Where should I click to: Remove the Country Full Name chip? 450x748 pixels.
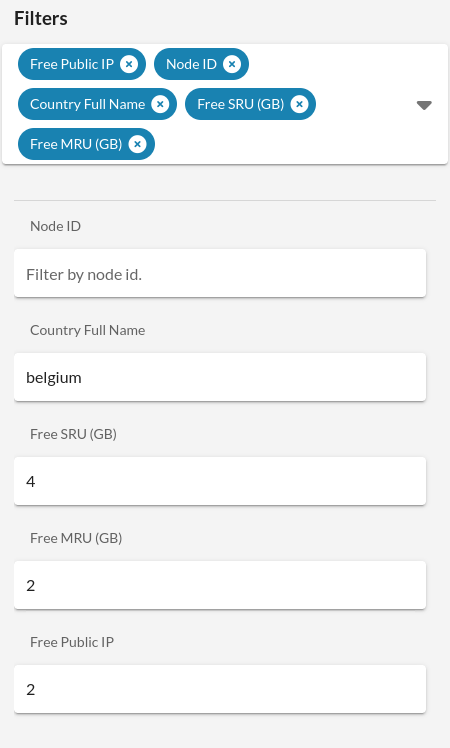click(x=160, y=104)
